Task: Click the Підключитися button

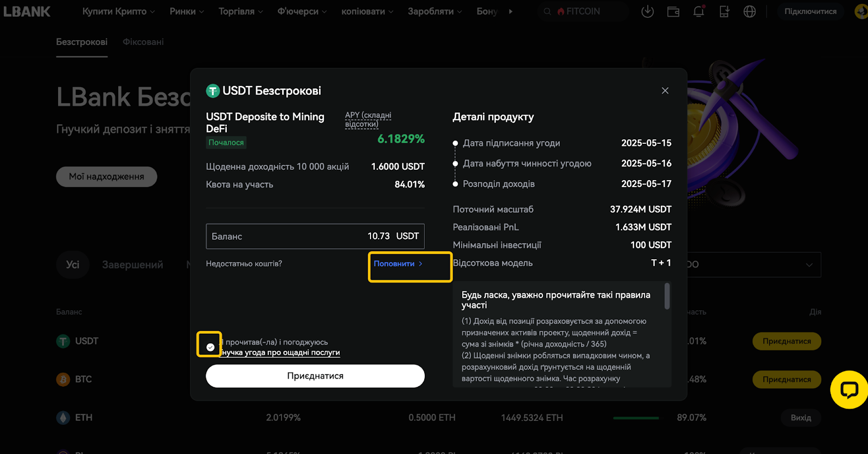Action: (810, 11)
